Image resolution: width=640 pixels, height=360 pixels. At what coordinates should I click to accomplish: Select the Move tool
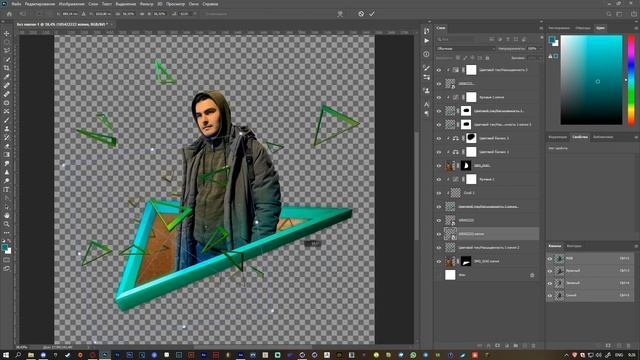[x=7, y=33]
